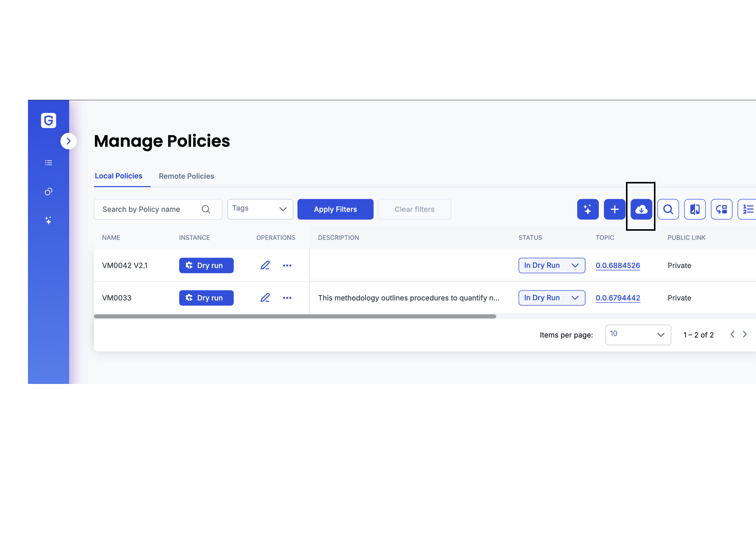Click the horizontal table scrollbar

point(295,317)
